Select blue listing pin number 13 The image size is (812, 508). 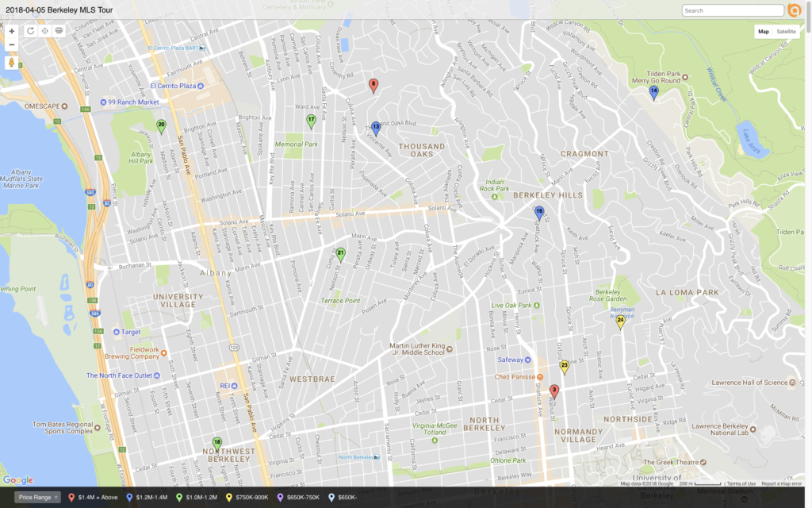click(376, 129)
